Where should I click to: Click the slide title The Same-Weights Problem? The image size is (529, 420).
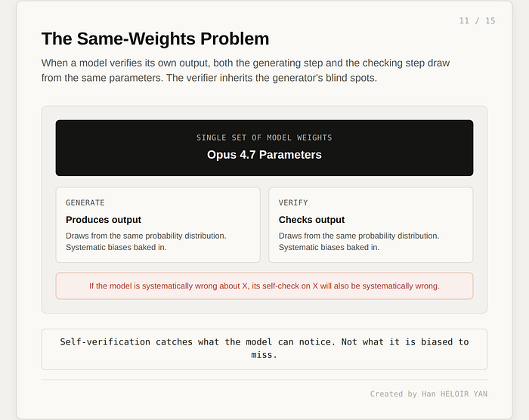tap(155, 39)
